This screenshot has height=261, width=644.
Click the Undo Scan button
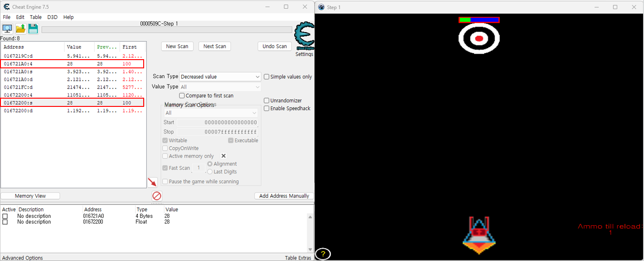[x=275, y=46]
